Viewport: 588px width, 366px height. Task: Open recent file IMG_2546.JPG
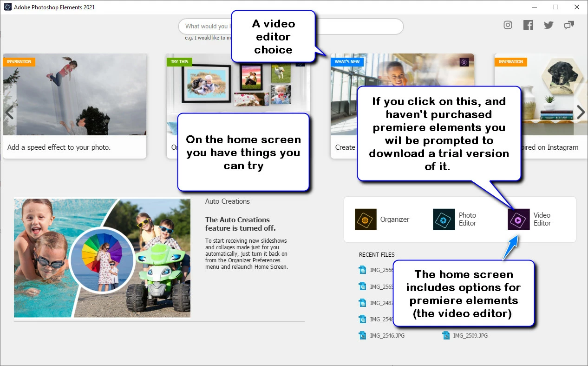coord(382,335)
